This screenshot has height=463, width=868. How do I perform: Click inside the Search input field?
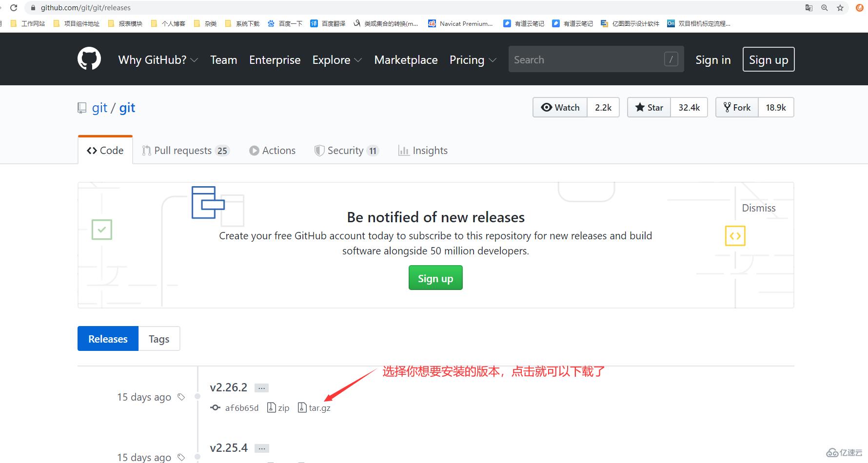[x=575, y=59]
